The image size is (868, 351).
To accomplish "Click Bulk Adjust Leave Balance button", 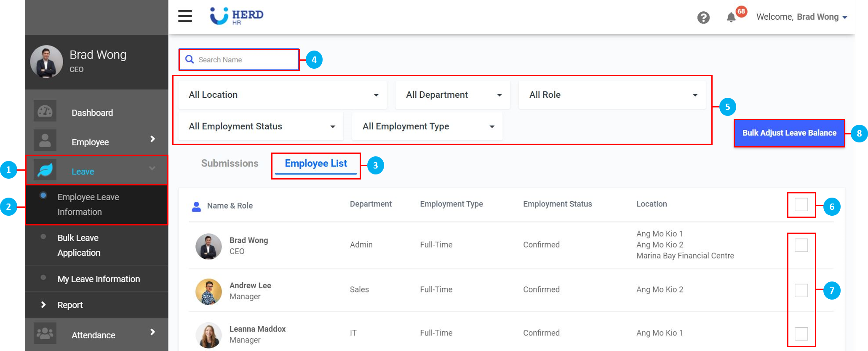I will click(789, 133).
